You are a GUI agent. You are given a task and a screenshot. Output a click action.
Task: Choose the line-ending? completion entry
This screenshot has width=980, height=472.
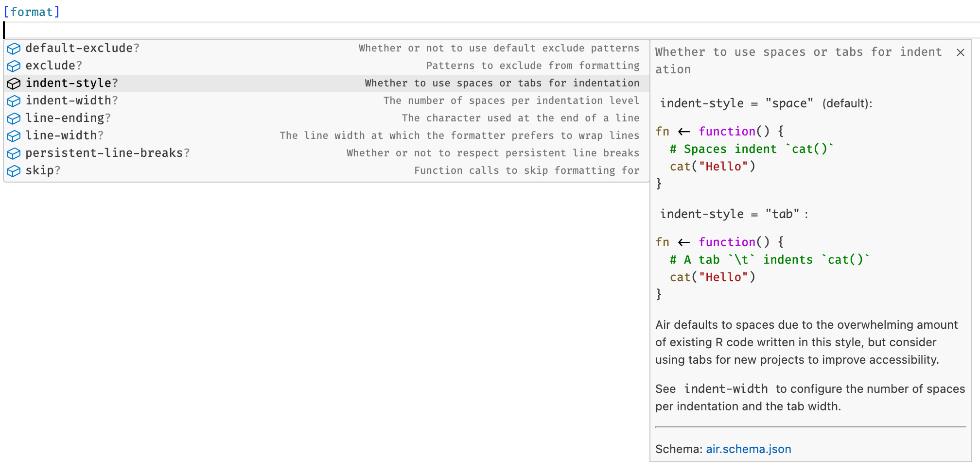[x=327, y=118]
